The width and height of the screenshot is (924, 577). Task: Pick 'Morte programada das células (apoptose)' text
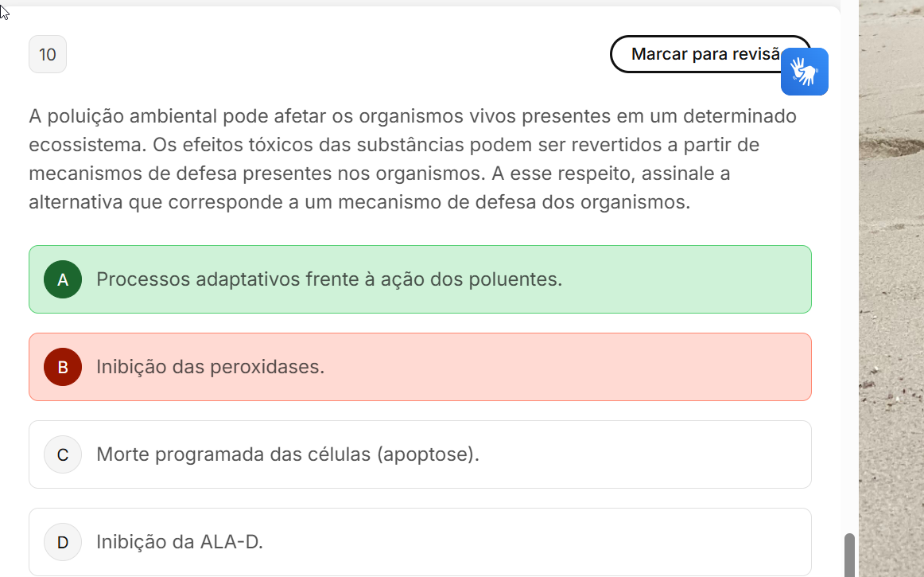tap(288, 454)
